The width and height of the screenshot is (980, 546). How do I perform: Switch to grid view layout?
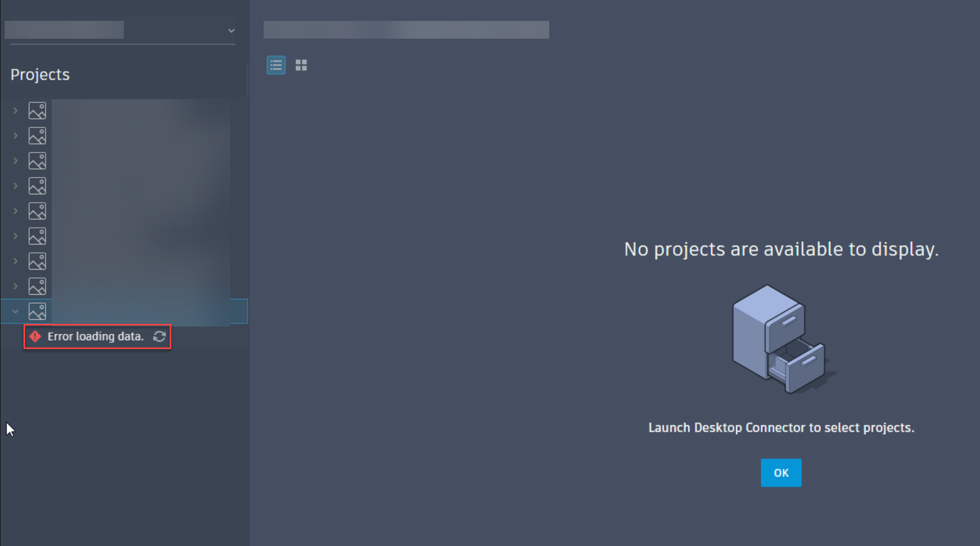[302, 65]
